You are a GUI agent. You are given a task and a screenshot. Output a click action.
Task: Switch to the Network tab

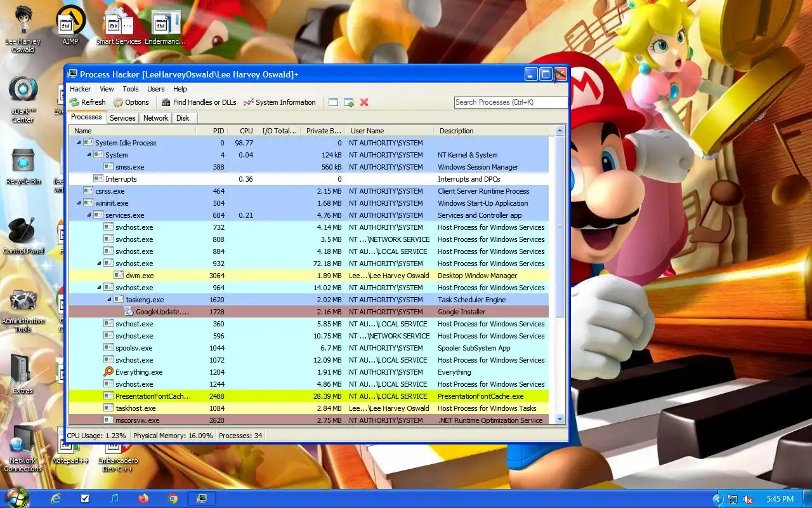click(155, 118)
